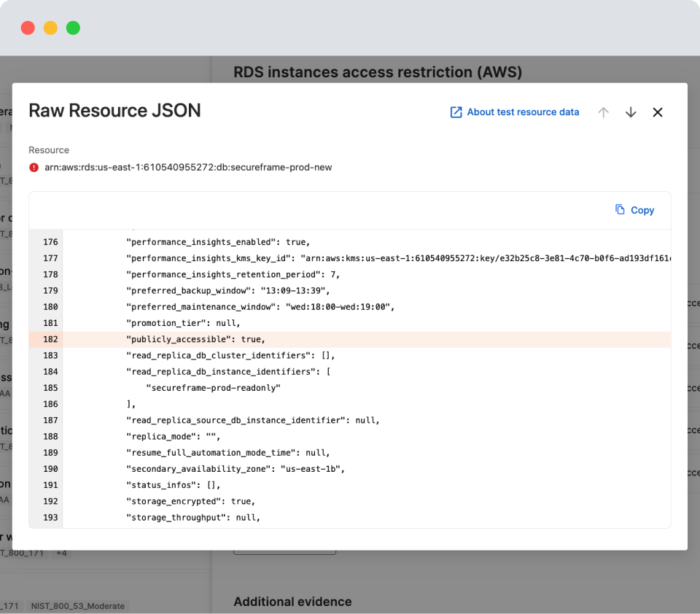Viewport: 700px width, 614px height.
Task: Click the "secureframe-prod-readonly" string value
Action: 213,388
